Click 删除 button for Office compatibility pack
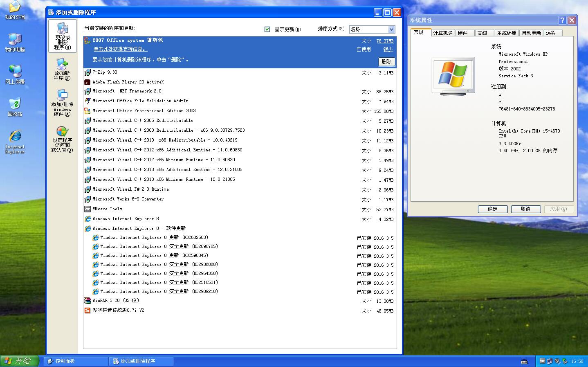The height and width of the screenshot is (367, 588). [x=387, y=62]
